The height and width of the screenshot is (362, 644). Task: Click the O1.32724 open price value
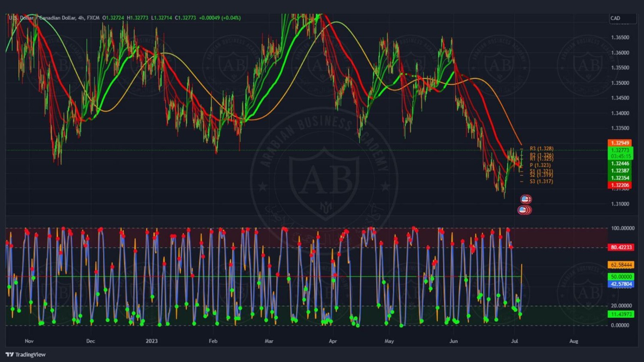pyautogui.click(x=113, y=18)
